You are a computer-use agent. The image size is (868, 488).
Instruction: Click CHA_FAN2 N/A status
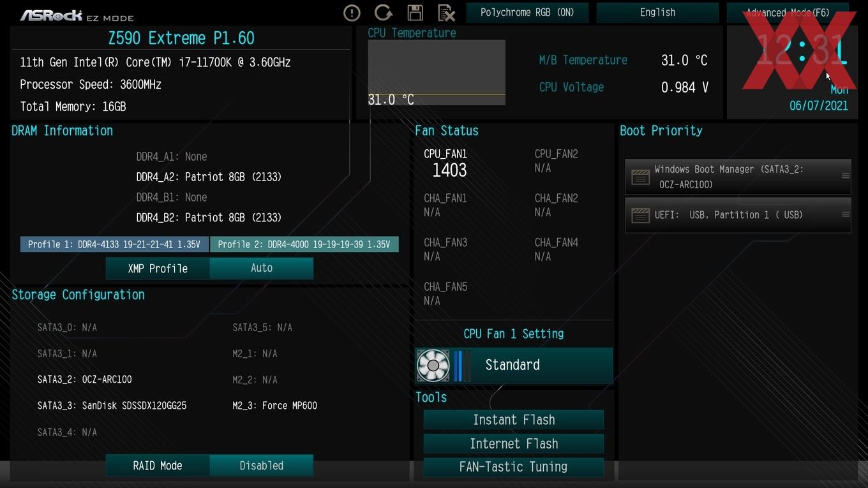[542, 212]
